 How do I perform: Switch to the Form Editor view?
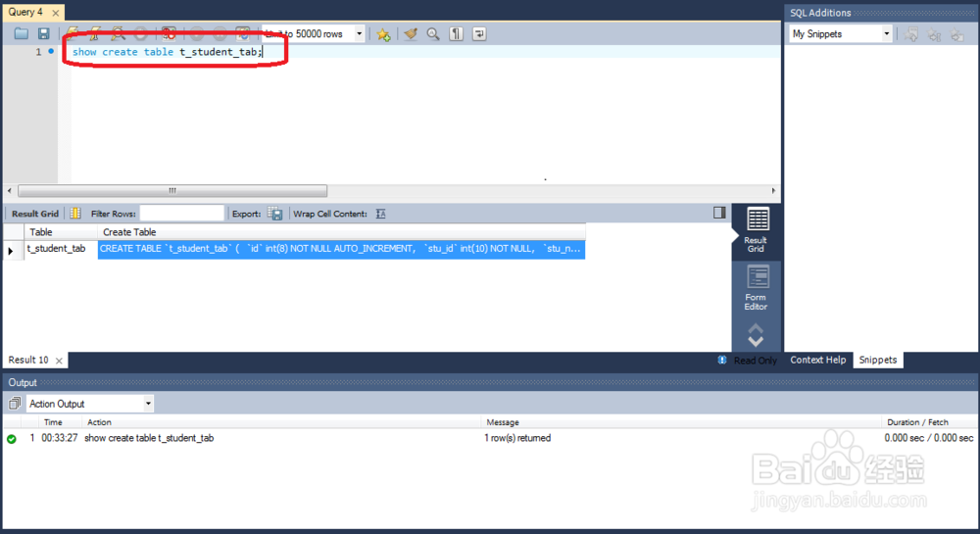[x=756, y=288]
